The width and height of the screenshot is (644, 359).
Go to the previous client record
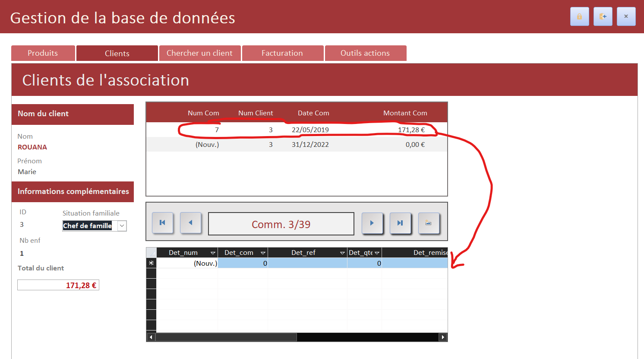pyautogui.click(x=190, y=223)
